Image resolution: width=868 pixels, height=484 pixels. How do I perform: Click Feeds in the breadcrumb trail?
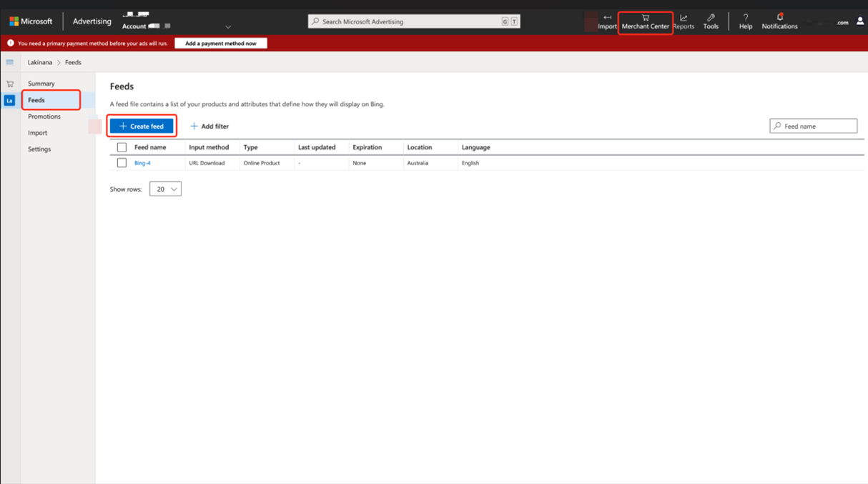point(73,62)
